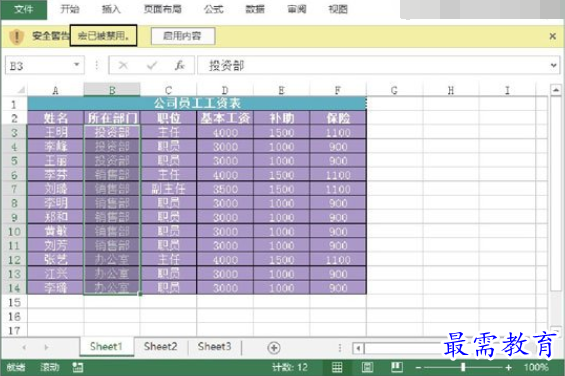Click the 职位 header cell

168,118
